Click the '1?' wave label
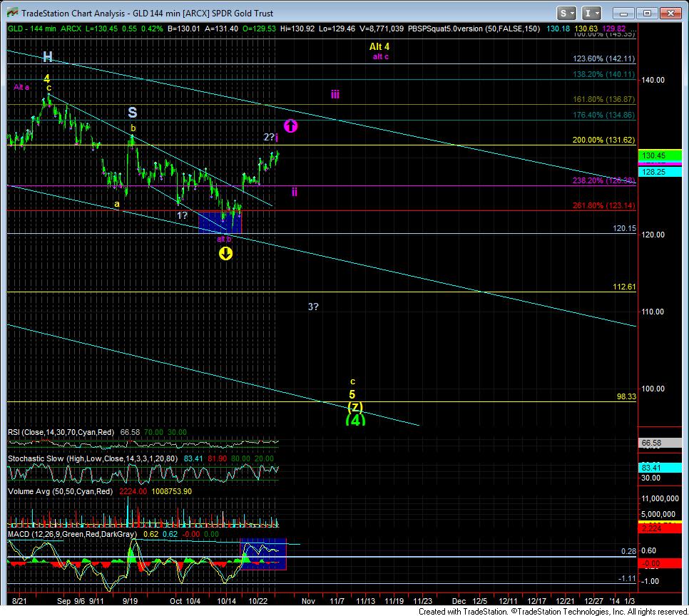Image resolution: width=689 pixels, height=616 pixels. [x=182, y=215]
